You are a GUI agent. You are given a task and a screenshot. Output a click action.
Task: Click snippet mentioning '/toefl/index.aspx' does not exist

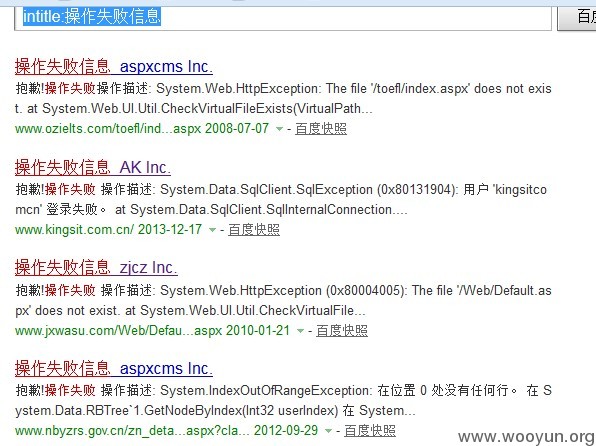click(x=283, y=99)
